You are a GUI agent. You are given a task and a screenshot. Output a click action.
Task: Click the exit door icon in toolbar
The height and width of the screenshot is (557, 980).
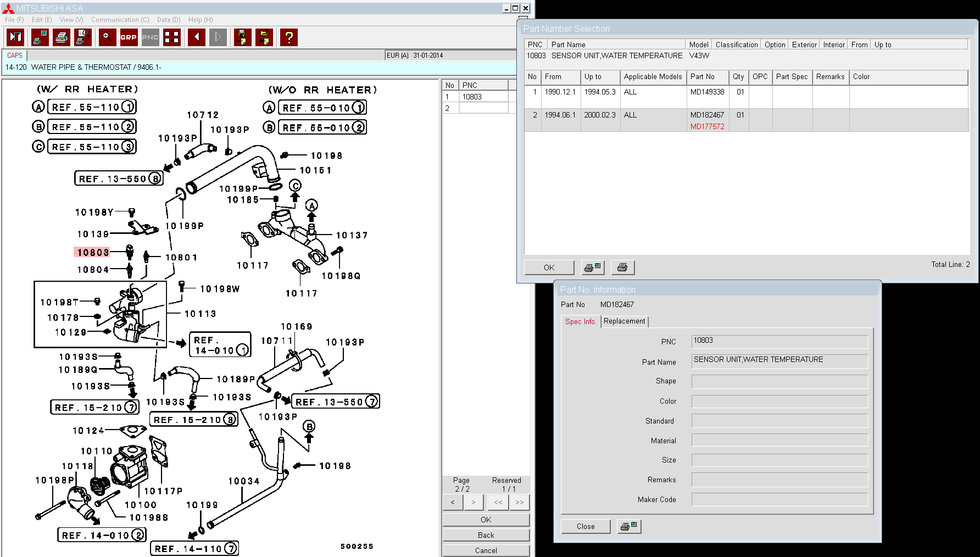pyautogui.click(x=15, y=37)
